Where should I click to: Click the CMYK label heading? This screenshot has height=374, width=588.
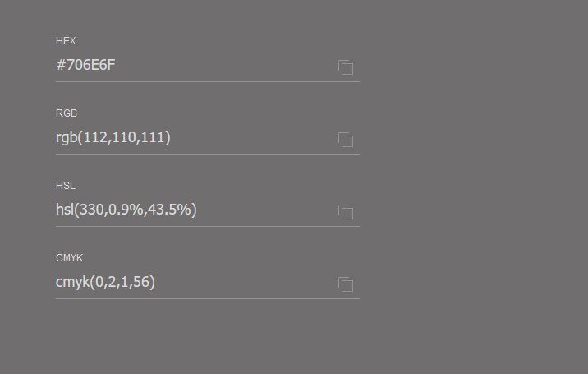click(x=70, y=258)
